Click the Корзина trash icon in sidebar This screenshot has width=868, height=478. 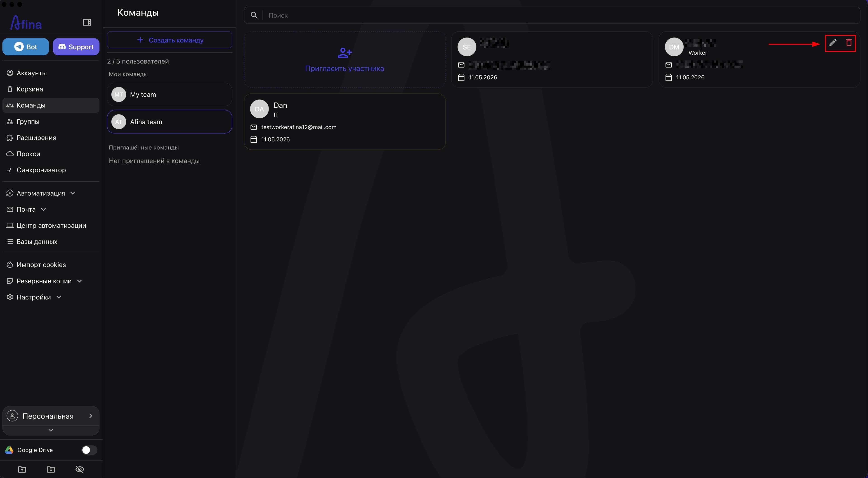(10, 89)
